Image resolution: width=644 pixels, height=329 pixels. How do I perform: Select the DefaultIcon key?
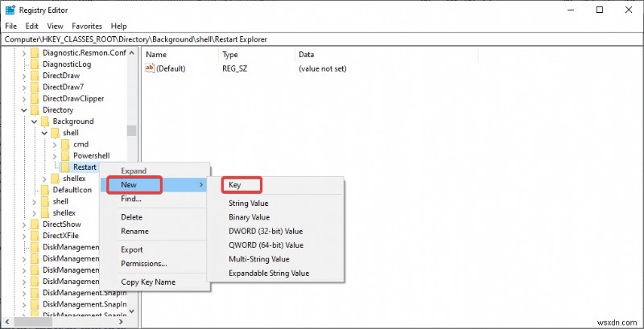72,190
